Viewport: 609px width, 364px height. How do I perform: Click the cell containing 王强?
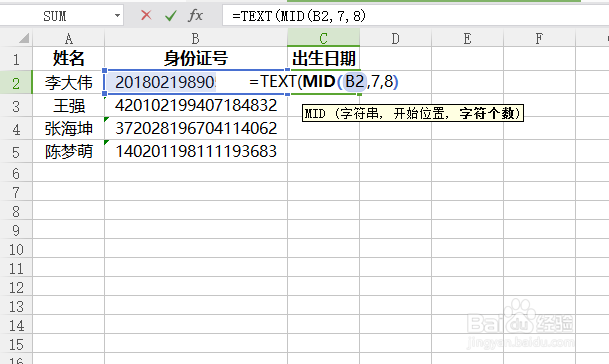[x=69, y=106]
